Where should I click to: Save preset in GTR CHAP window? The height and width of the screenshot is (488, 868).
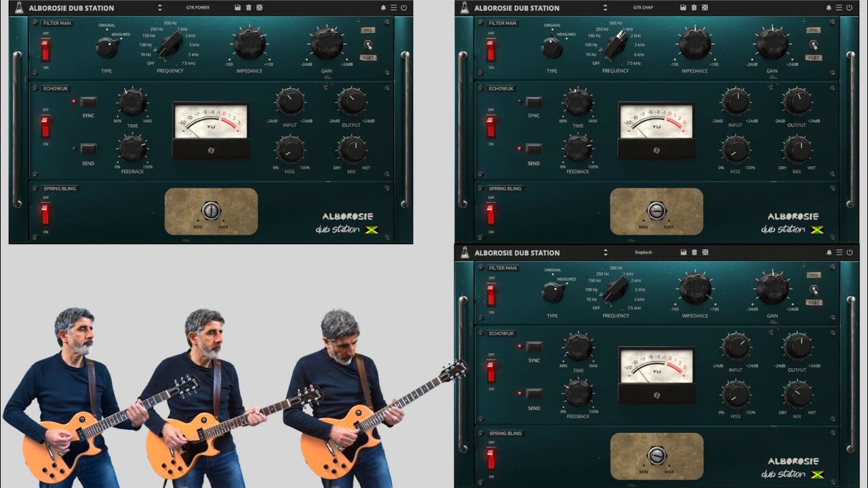[683, 7]
